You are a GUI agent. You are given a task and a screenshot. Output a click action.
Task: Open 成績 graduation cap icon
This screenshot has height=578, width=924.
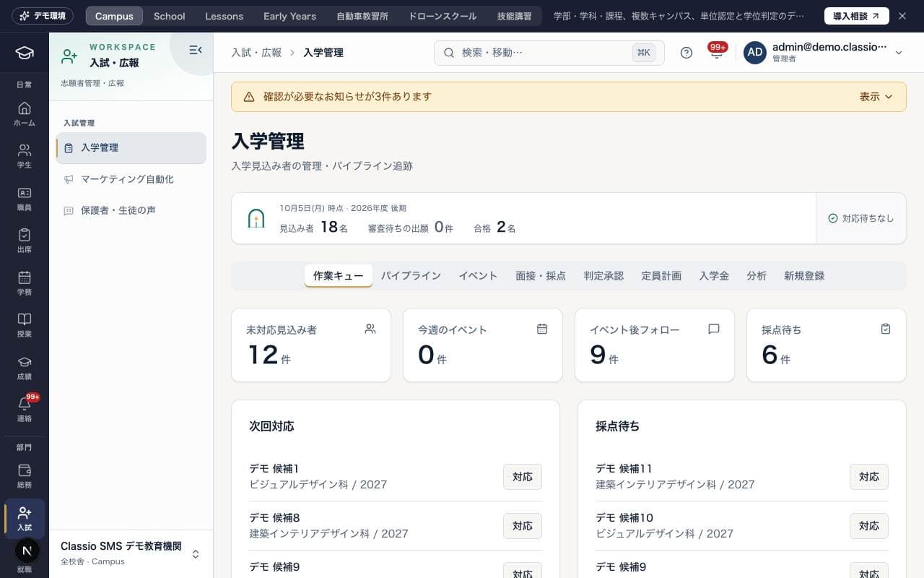click(25, 368)
